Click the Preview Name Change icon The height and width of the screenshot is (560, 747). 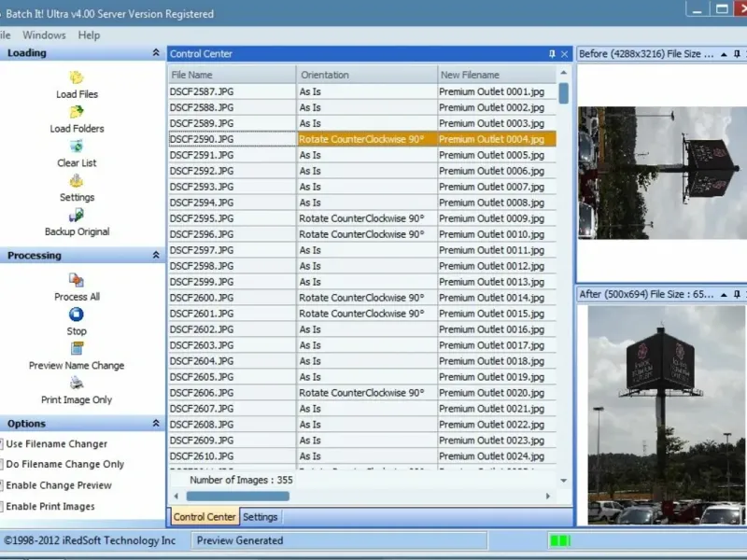(77, 349)
